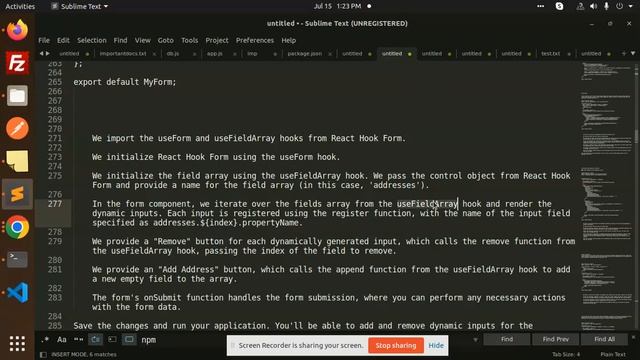Open the Find menu

(120, 40)
